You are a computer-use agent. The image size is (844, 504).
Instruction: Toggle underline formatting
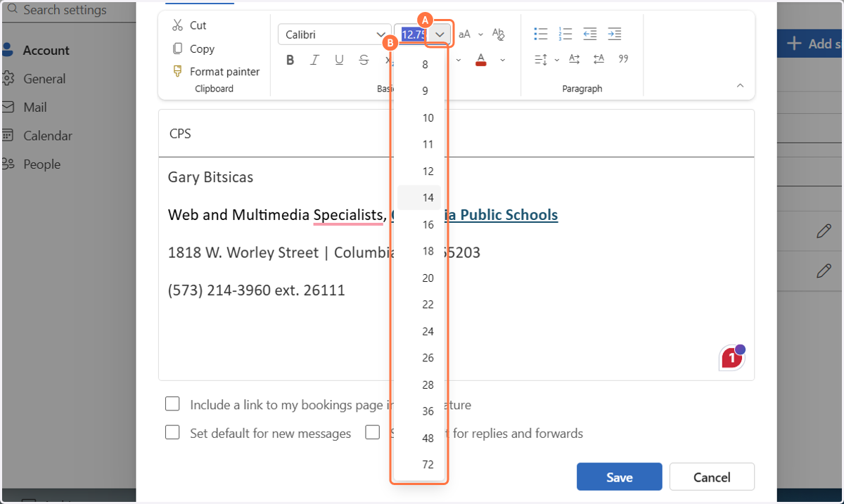(x=339, y=60)
